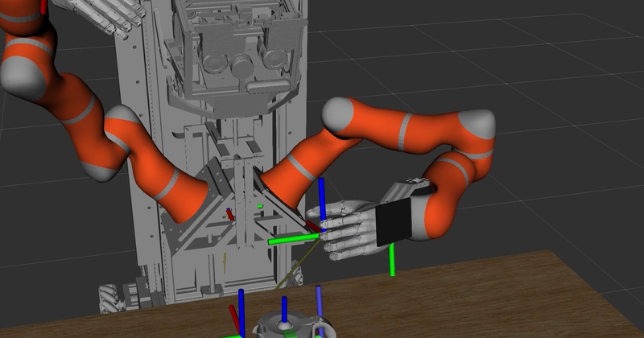Select the yellow line toward table
Image resolution: width=644 pixels, height=338 pixels.
pos(297,265)
